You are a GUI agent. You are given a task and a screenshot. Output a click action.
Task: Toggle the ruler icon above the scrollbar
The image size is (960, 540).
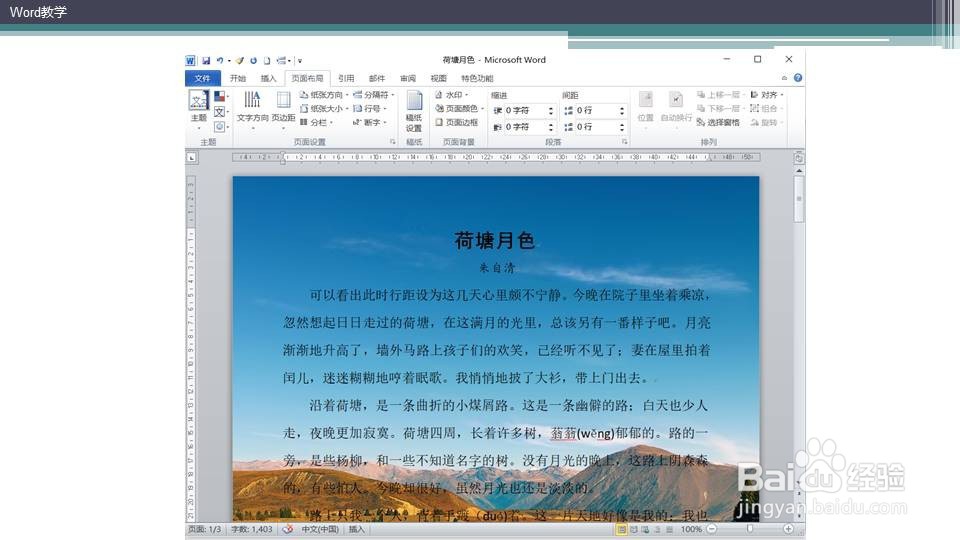pyautogui.click(x=798, y=158)
